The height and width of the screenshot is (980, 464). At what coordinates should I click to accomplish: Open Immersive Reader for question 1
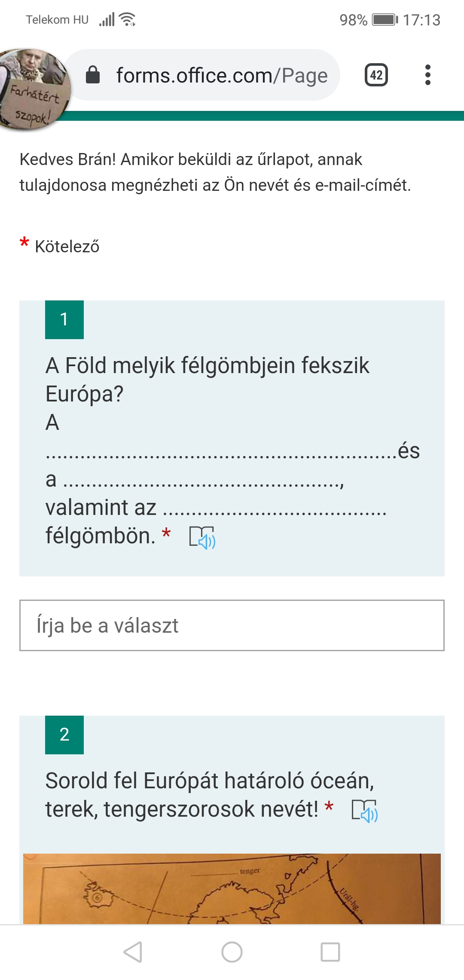click(202, 537)
